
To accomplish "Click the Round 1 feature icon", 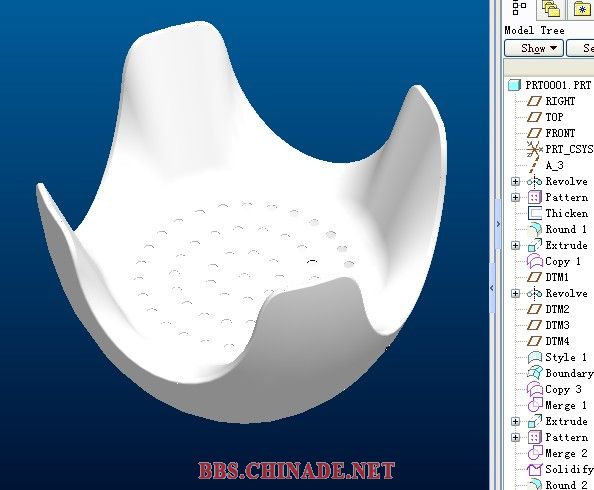I will tap(535, 229).
